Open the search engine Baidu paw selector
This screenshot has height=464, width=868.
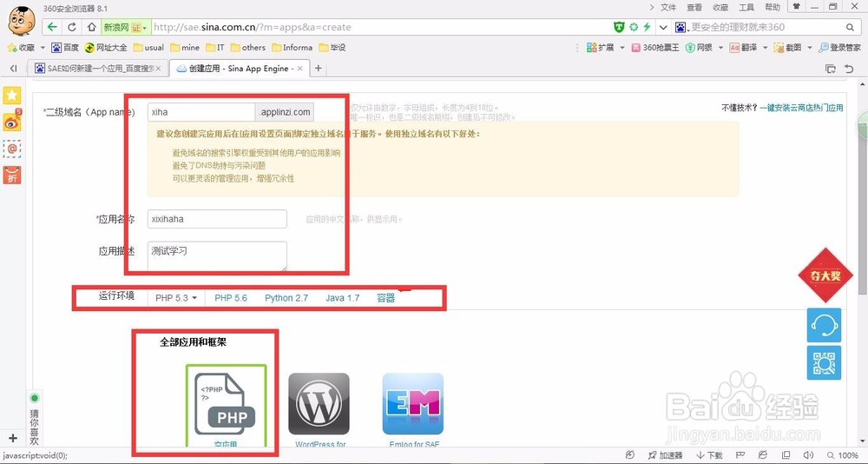(x=681, y=27)
